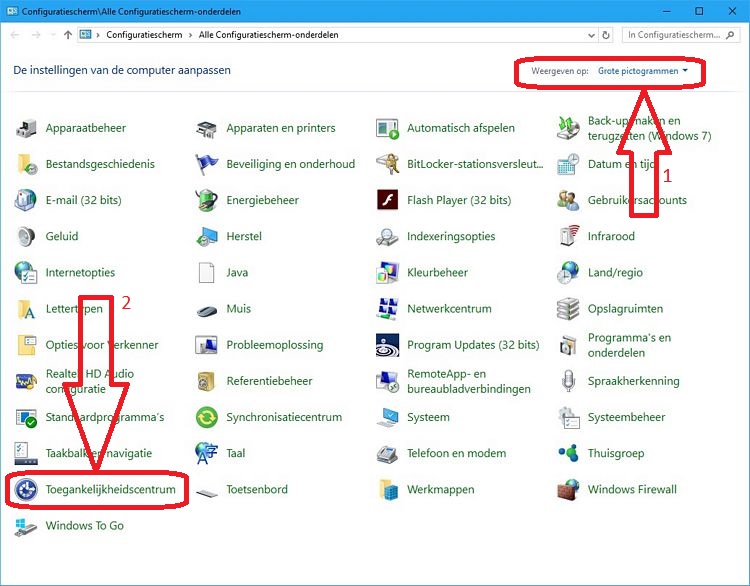Open the Bestandsgeschiedenis icon

coord(26,164)
